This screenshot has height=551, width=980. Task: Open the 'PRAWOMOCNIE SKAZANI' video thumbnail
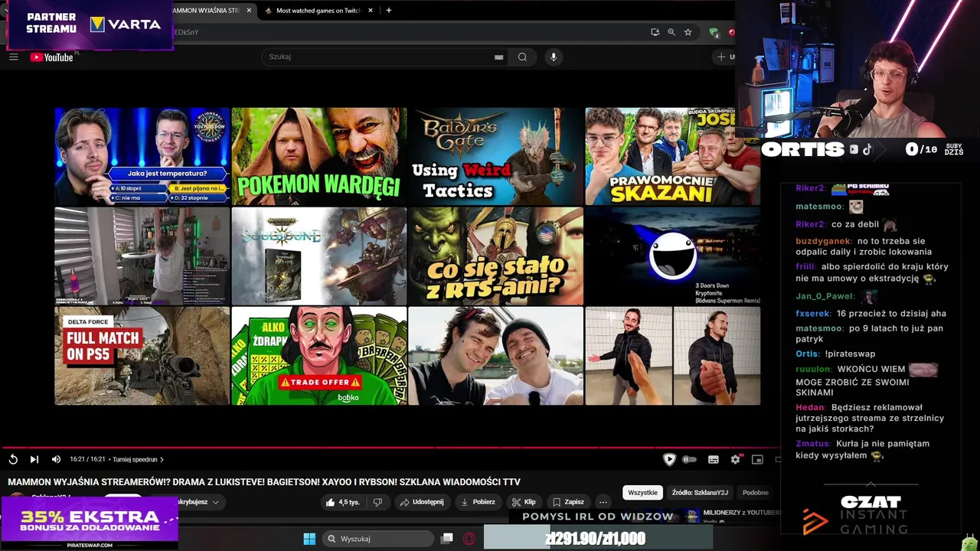(x=673, y=156)
